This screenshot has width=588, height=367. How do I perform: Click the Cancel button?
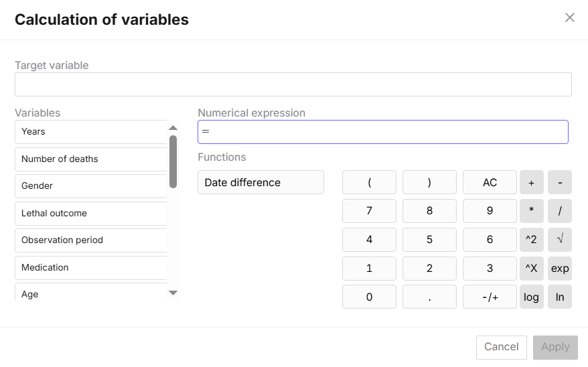501,347
